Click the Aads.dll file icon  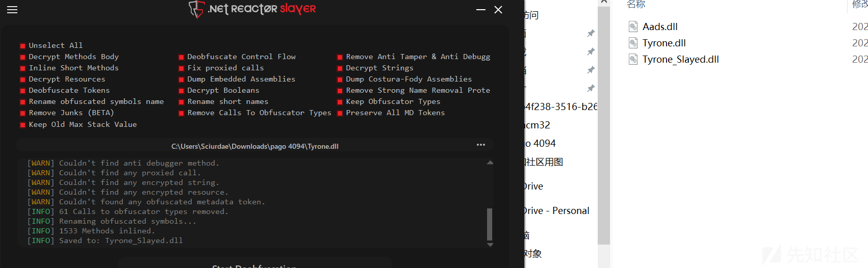633,26
